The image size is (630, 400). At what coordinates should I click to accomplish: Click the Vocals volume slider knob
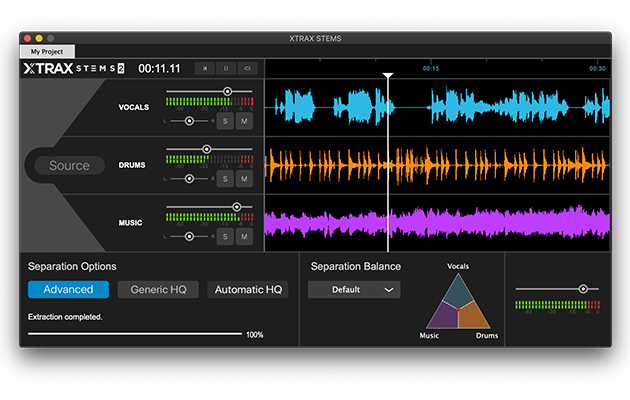click(227, 91)
